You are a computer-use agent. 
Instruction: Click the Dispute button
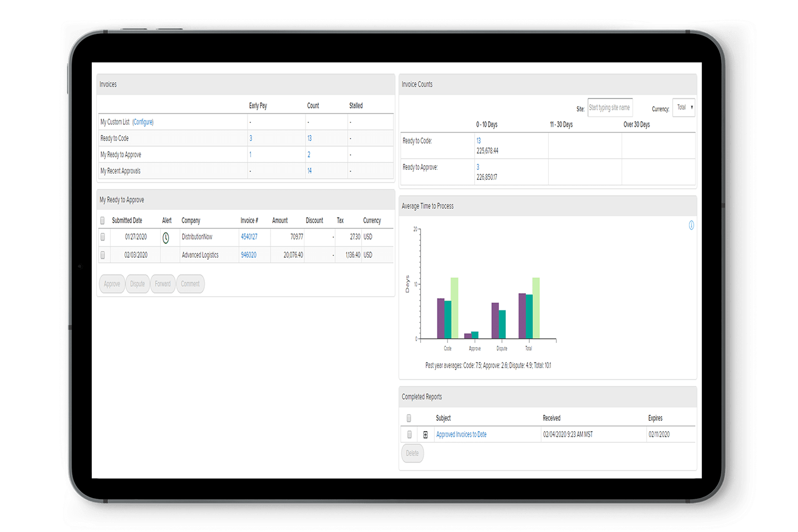pyautogui.click(x=137, y=284)
